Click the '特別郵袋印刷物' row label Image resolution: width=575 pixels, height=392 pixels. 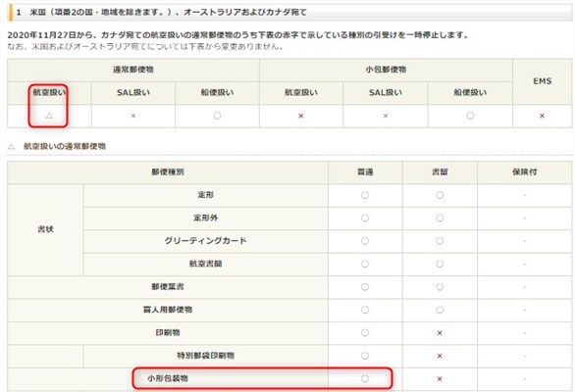pyautogui.click(x=206, y=356)
